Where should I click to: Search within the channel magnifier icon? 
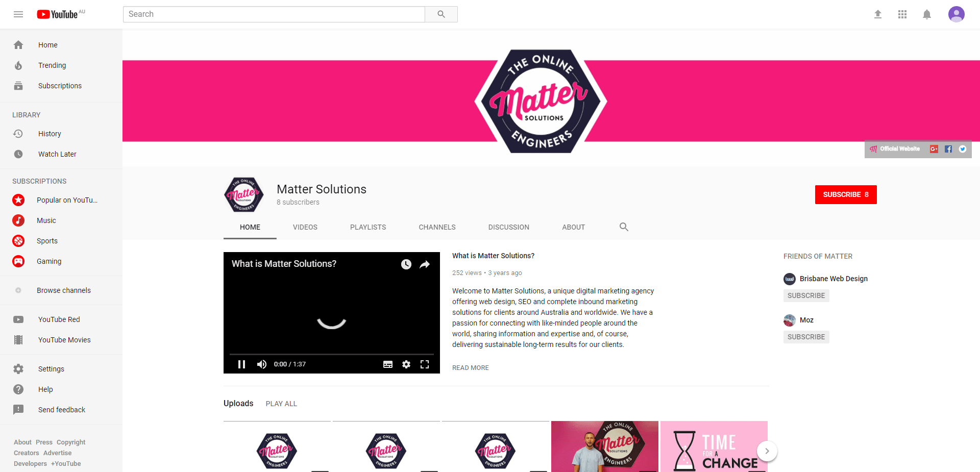[x=624, y=227]
